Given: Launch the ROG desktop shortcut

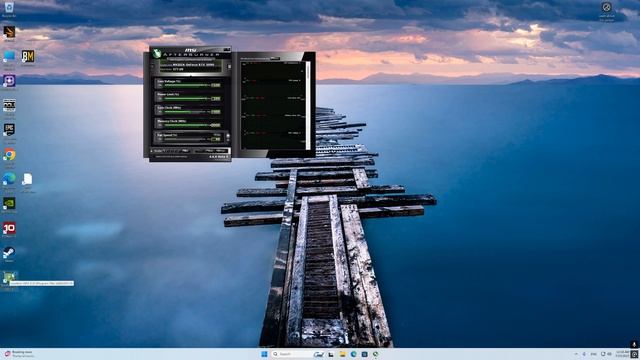Looking at the screenshot, I should 9,105.
